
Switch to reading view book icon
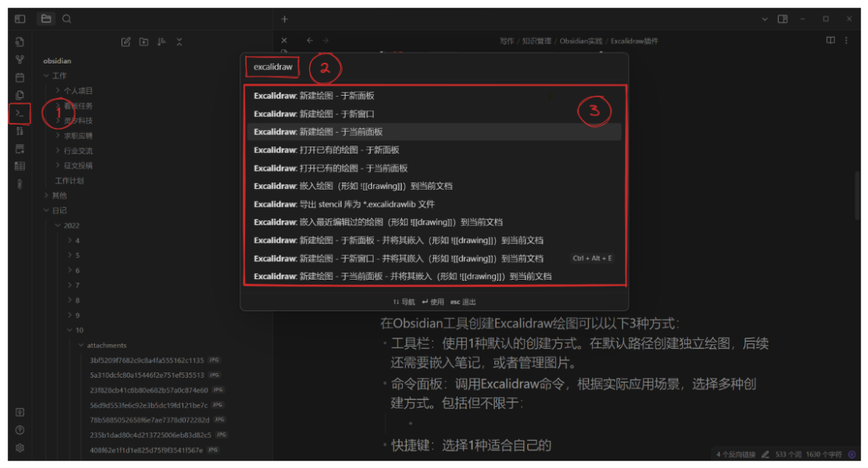[830, 40]
